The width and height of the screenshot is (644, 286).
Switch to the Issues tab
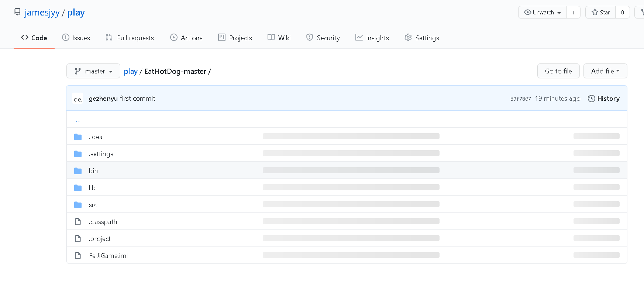(76, 38)
